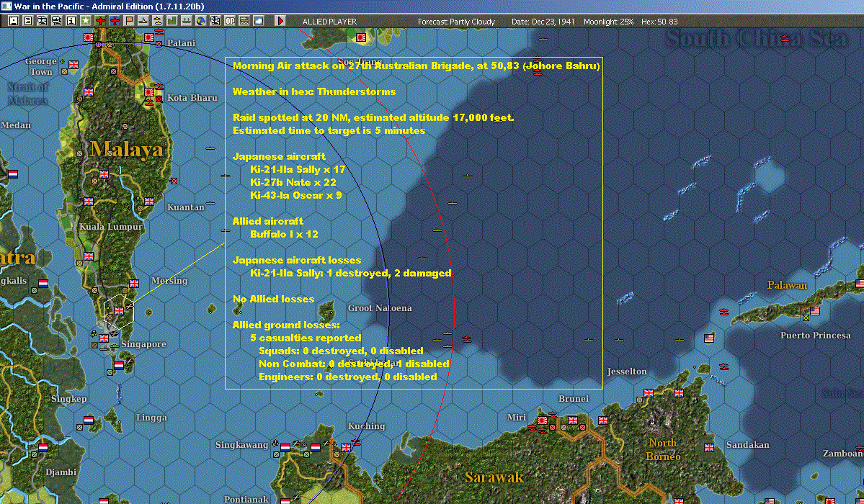
Task: Click the single yellow ship toolbar icon
Action: click(x=143, y=21)
